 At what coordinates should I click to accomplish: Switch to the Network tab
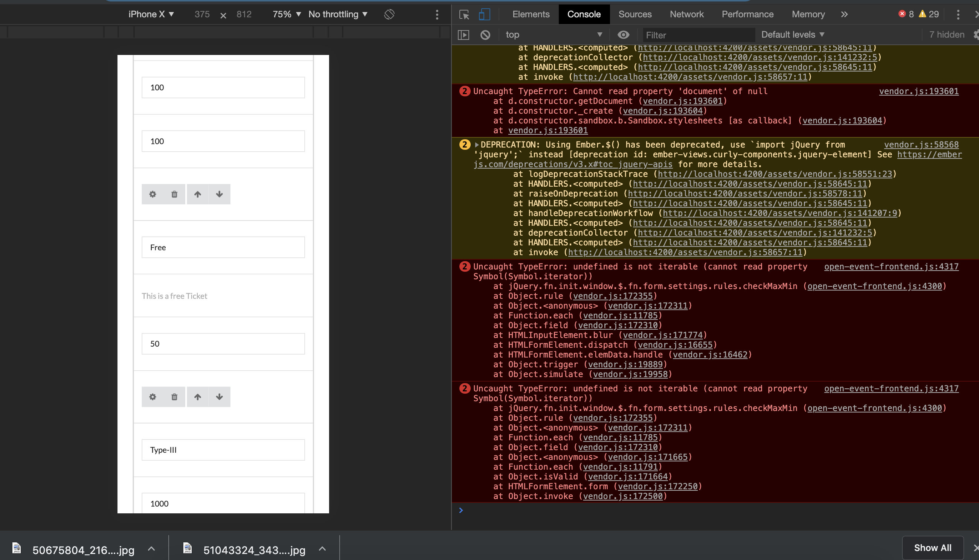pos(686,14)
